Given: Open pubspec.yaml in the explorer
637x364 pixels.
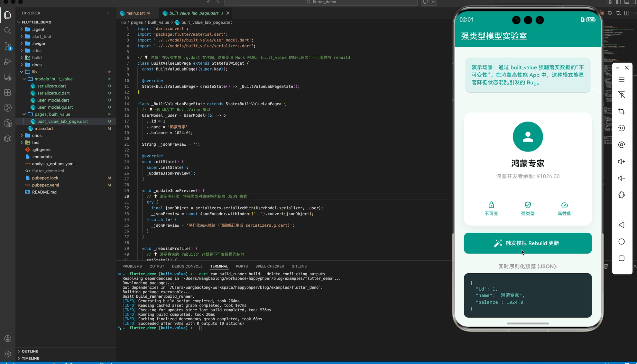Looking at the screenshot, I should click(x=45, y=185).
